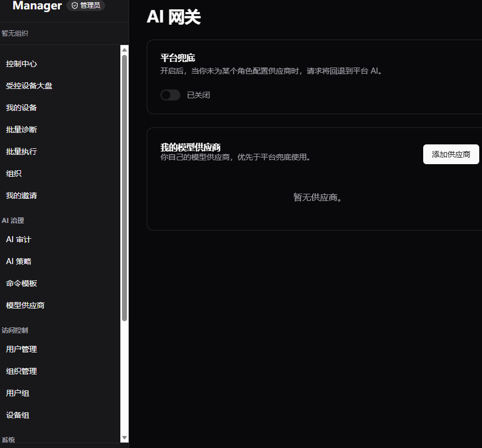Open the 组织 sidebar entry
This screenshot has width=482, height=448.
14,173
